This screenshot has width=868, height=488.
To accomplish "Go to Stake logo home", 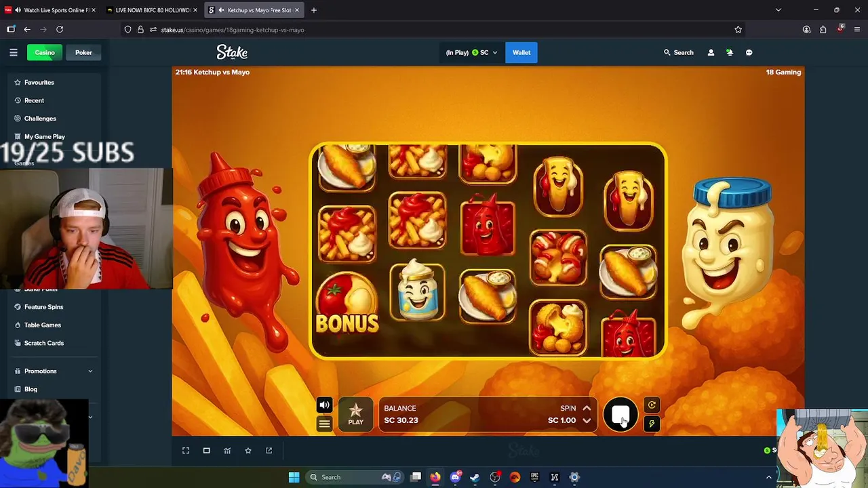I will point(232,52).
